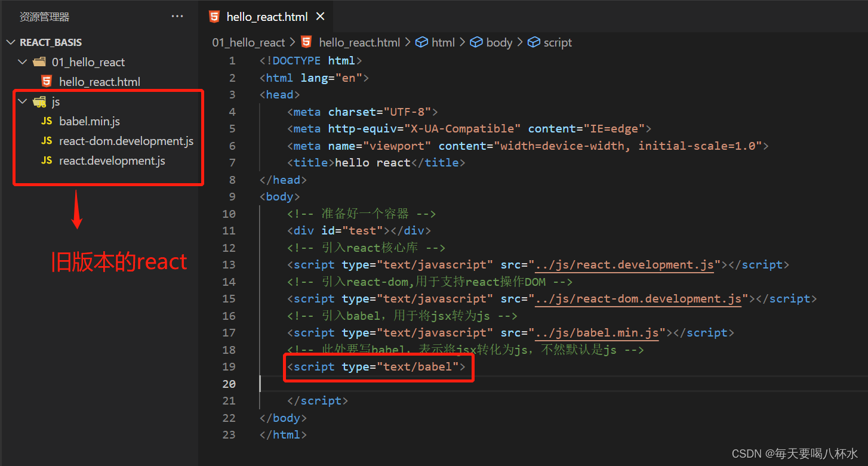Click the js folder icon in the explorer
Image resolution: width=868 pixels, height=466 pixels.
point(39,101)
